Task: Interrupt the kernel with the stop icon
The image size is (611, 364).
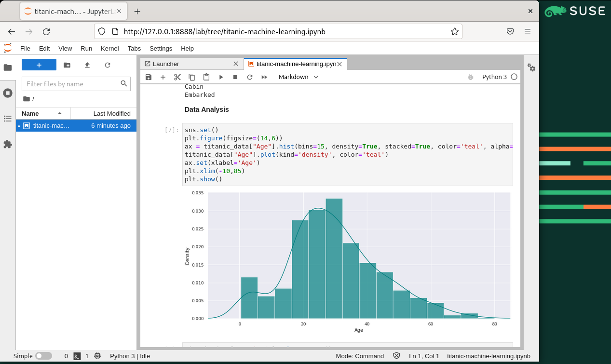Action: pyautogui.click(x=235, y=77)
